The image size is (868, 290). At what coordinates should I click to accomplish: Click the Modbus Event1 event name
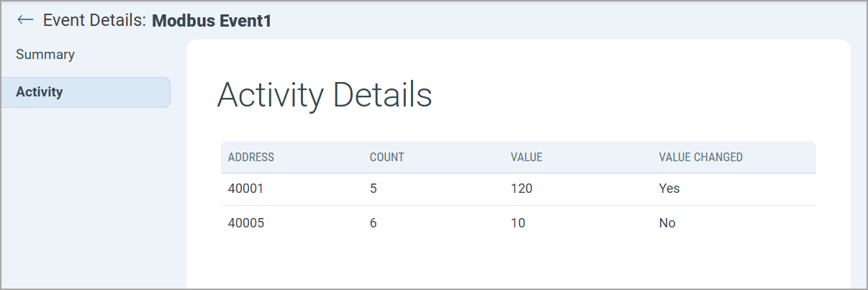point(212,21)
